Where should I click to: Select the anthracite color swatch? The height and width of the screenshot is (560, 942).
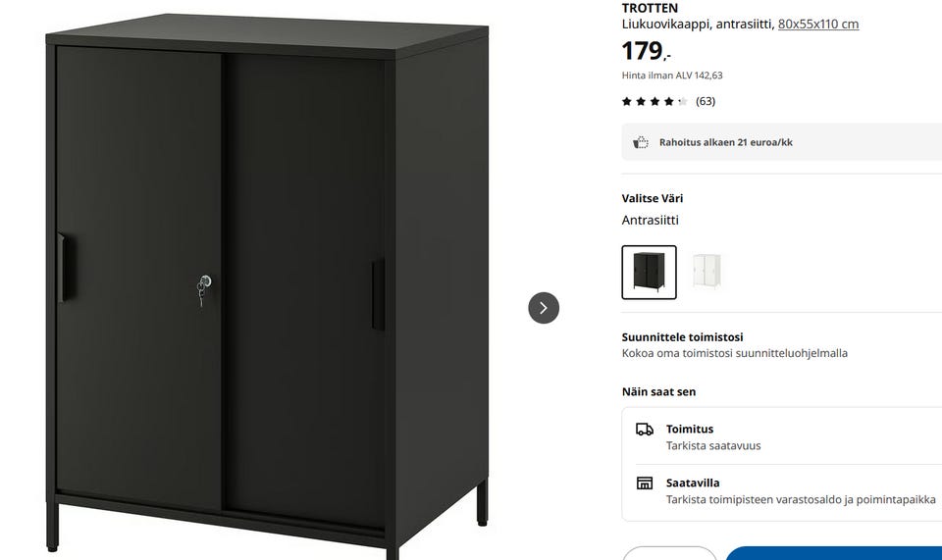tap(649, 272)
